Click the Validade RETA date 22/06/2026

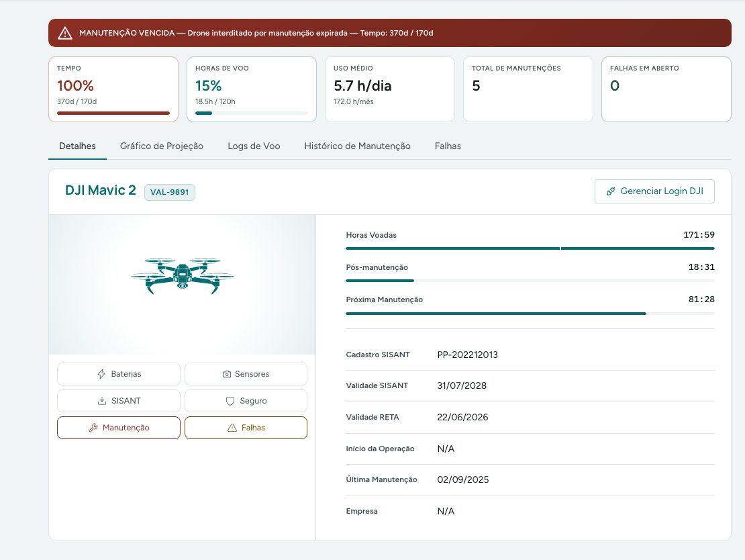tap(463, 417)
